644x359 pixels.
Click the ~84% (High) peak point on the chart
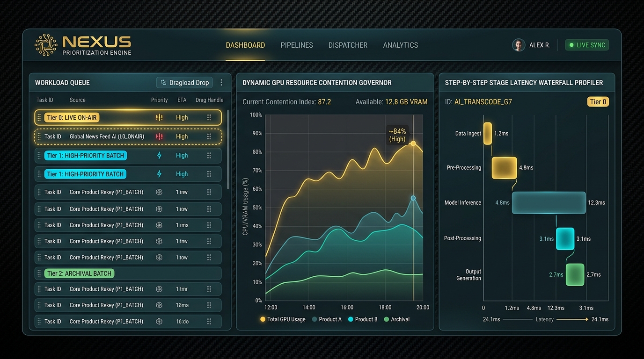click(413, 143)
